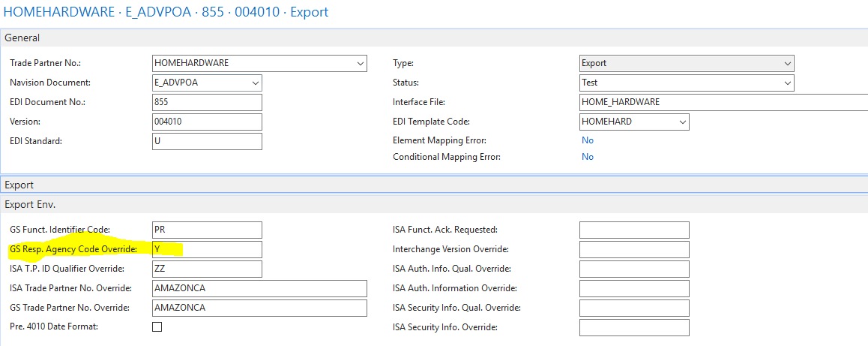Screen dimensions: 868x346
Task: Select the 'Status:' label
Action: pyautogui.click(x=406, y=83)
